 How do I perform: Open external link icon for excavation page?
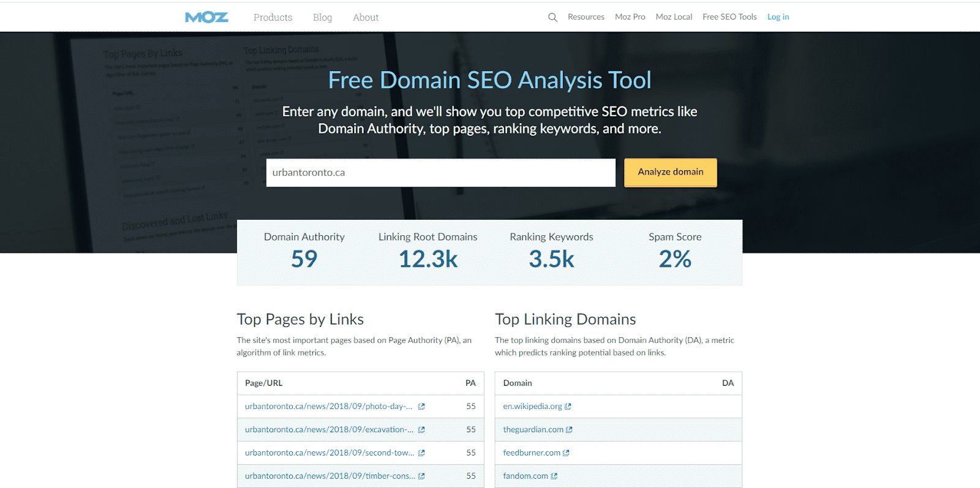tap(421, 430)
